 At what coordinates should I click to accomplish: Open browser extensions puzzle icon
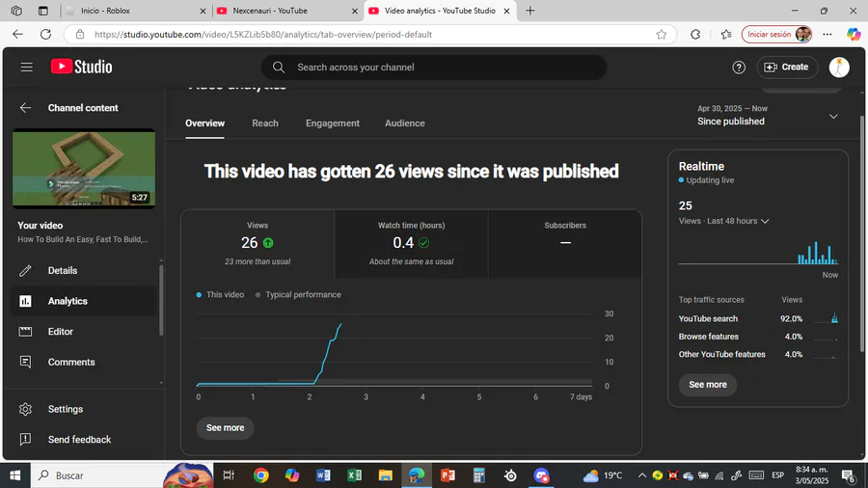(695, 35)
